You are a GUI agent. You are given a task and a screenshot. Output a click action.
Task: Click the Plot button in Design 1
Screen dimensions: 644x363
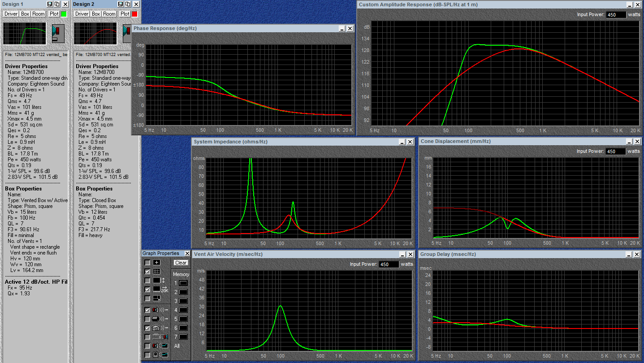tap(54, 14)
